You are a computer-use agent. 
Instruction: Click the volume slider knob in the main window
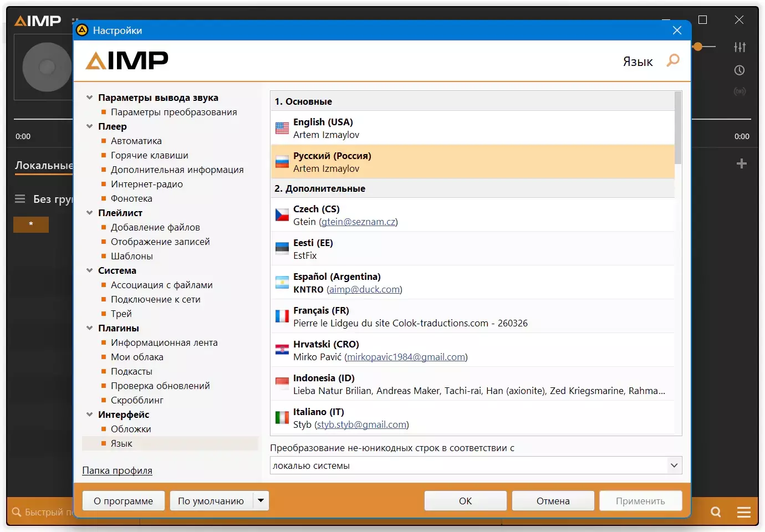pyautogui.click(x=698, y=47)
